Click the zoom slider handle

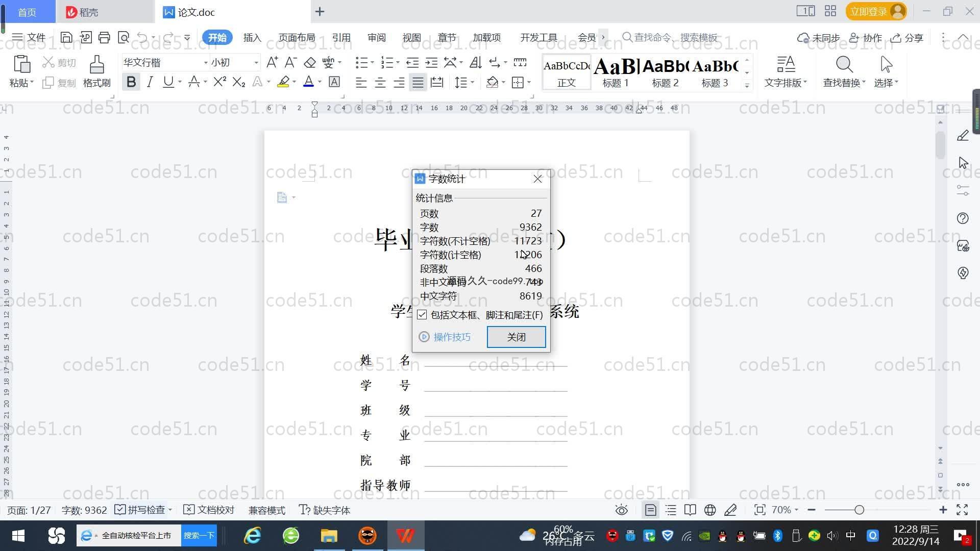coord(859,510)
